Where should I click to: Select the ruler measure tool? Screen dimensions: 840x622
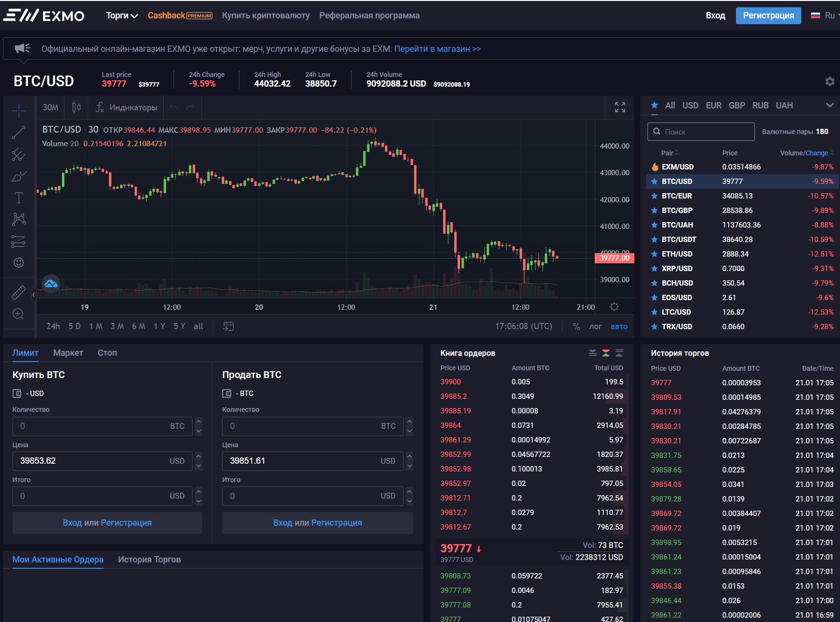tap(19, 292)
